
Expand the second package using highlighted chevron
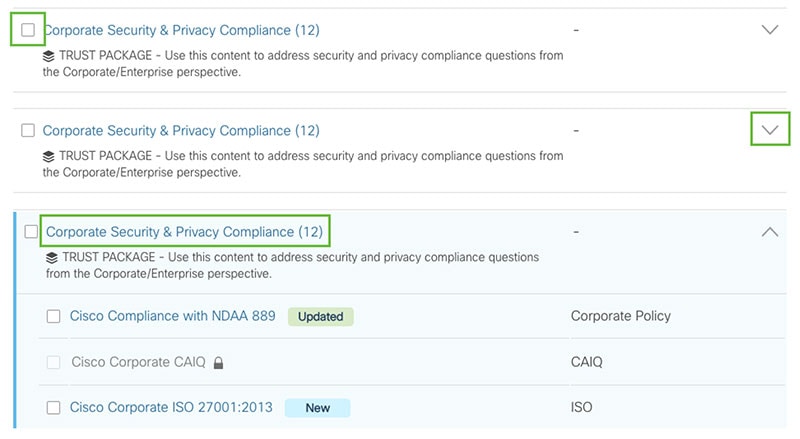coord(770,130)
